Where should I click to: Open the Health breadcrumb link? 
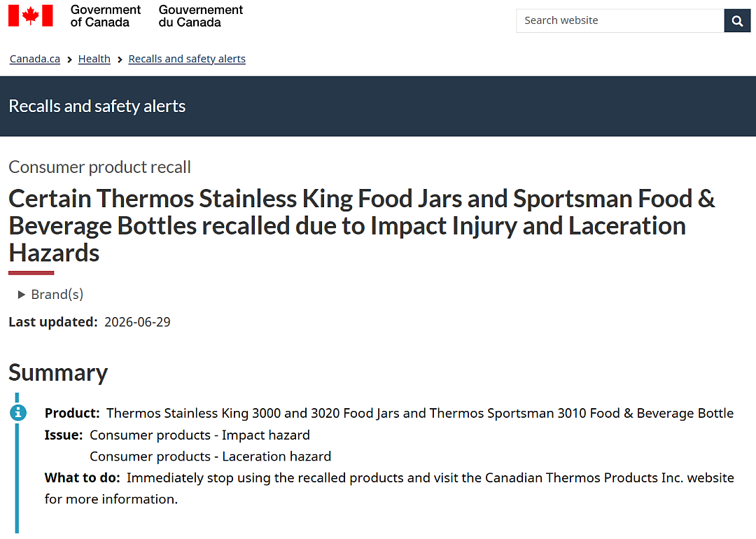click(94, 59)
